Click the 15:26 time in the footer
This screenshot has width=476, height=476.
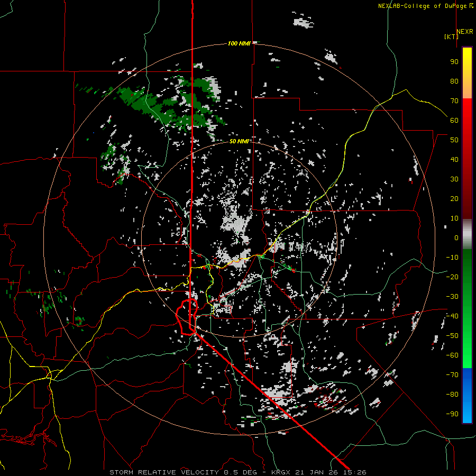(x=354, y=472)
